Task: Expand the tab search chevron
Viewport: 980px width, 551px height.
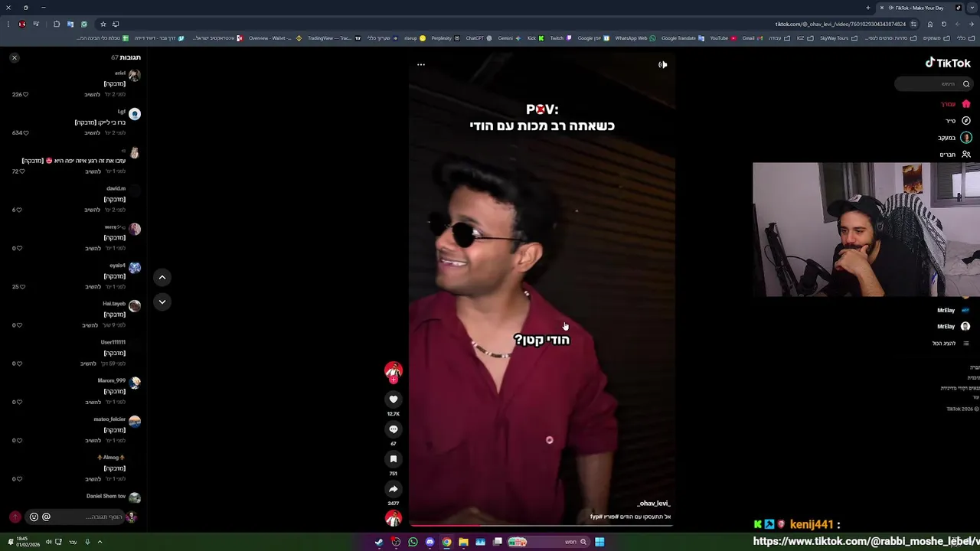Action: [972, 8]
